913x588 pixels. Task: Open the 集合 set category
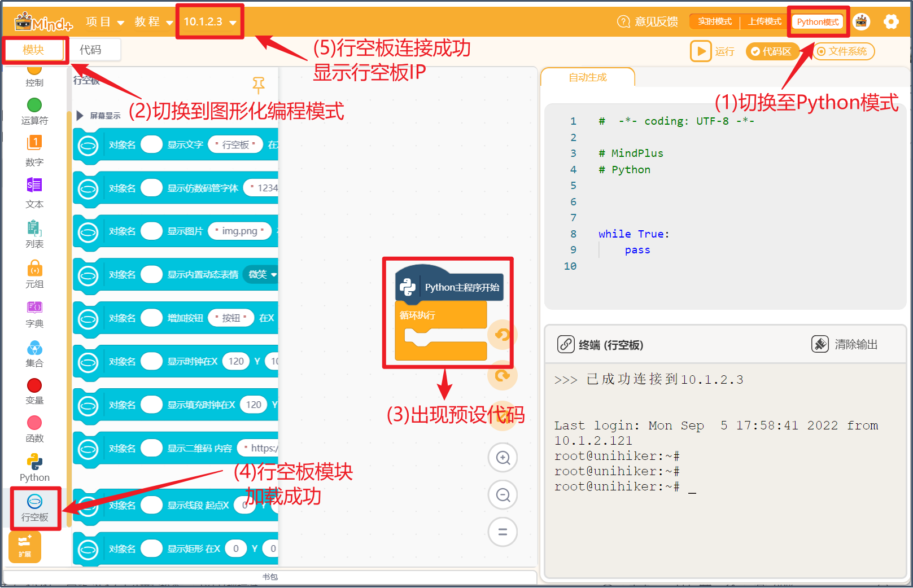[34, 354]
